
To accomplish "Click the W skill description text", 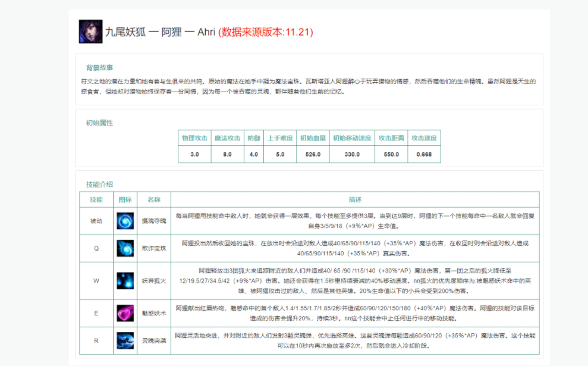I will (355, 281).
